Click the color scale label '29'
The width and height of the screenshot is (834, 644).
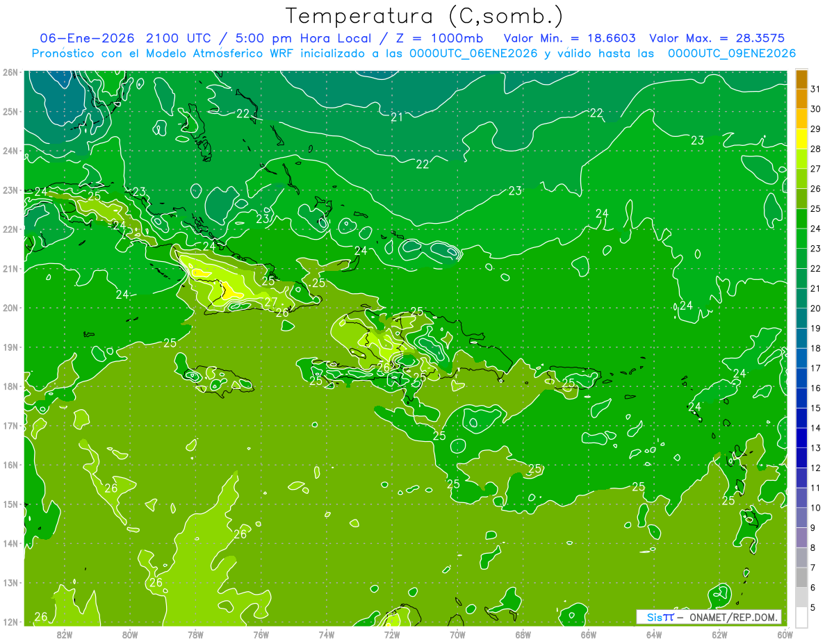(816, 129)
